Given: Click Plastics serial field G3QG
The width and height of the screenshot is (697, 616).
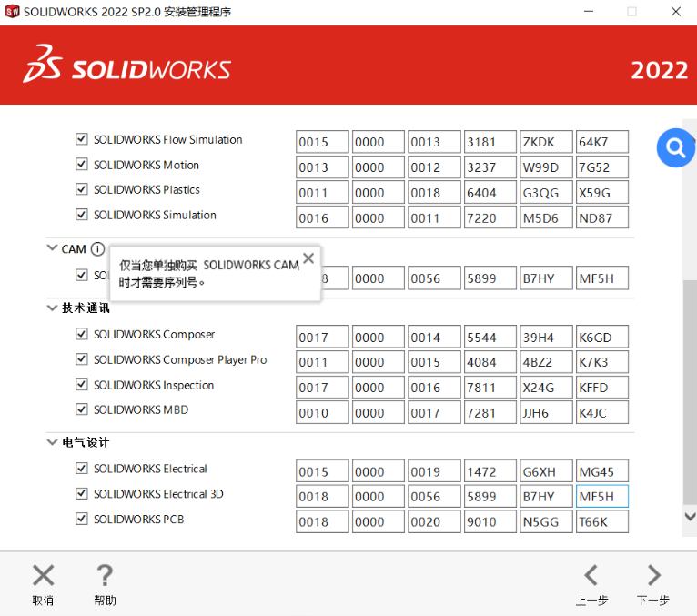Looking at the screenshot, I should tap(546, 193).
